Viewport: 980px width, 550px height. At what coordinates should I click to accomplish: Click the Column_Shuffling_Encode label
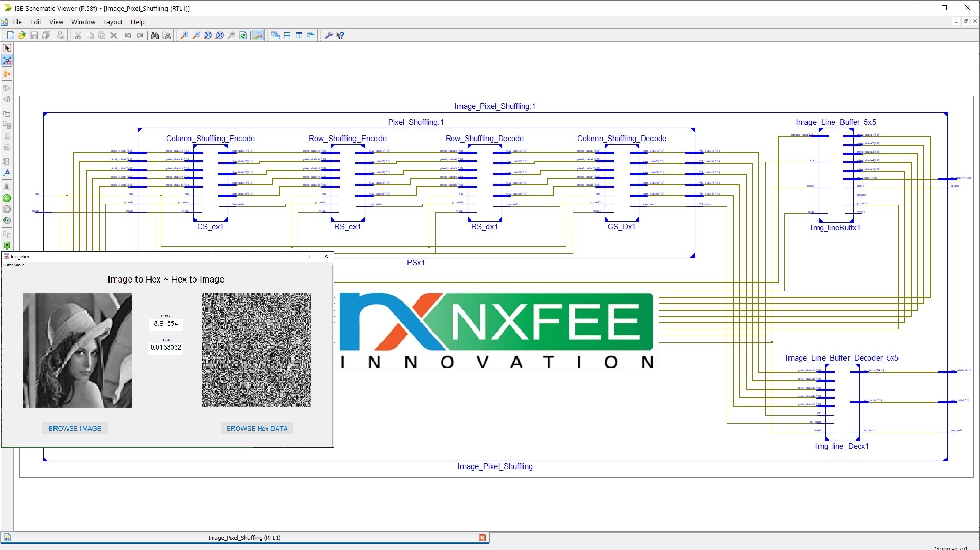pos(210,139)
